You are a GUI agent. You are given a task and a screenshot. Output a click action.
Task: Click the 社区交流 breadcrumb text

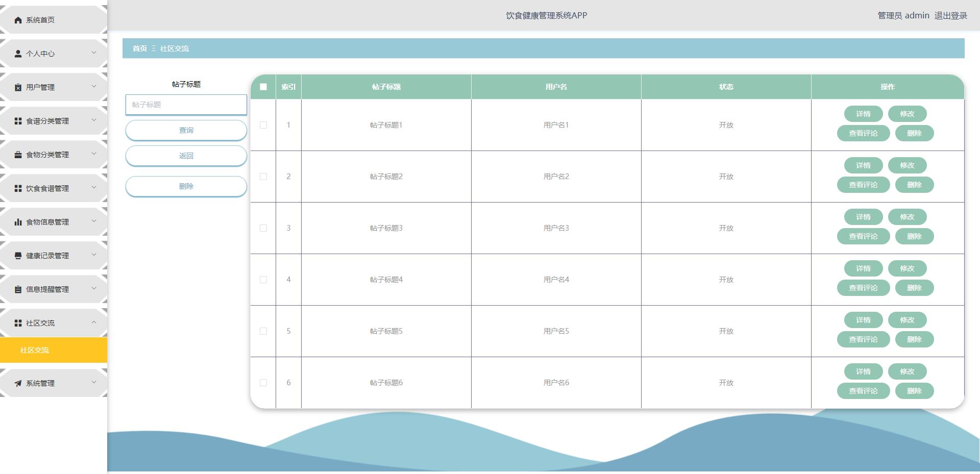(175, 48)
